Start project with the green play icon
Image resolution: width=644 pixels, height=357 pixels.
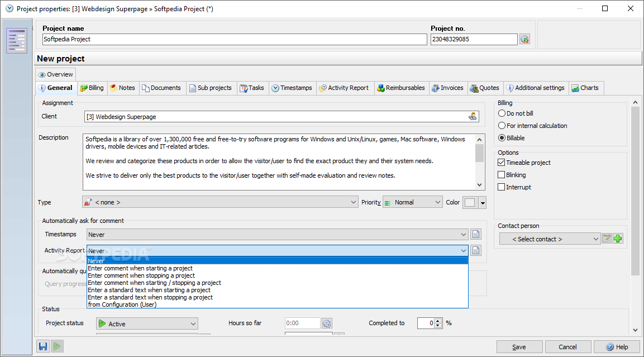(57, 346)
